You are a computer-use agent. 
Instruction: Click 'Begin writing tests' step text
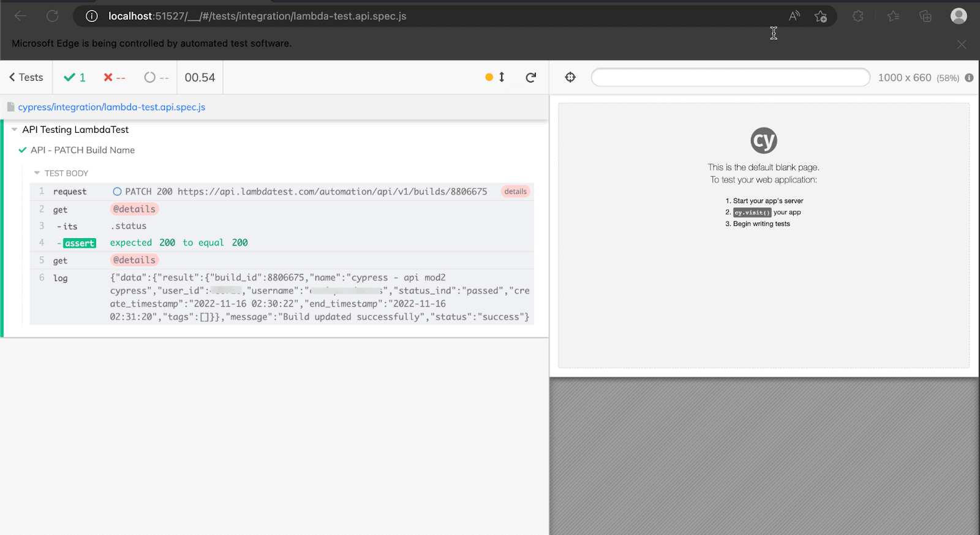(761, 224)
